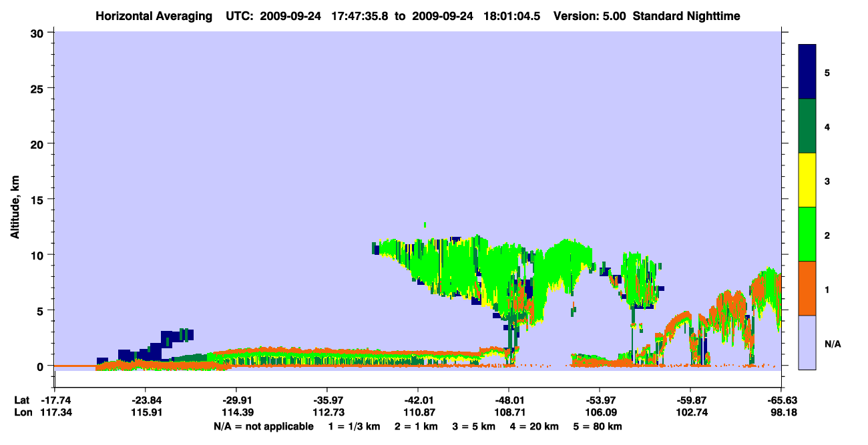
Task: Click the dark blue colorbar segment labeled 5
Action: pyautogui.click(x=807, y=72)
